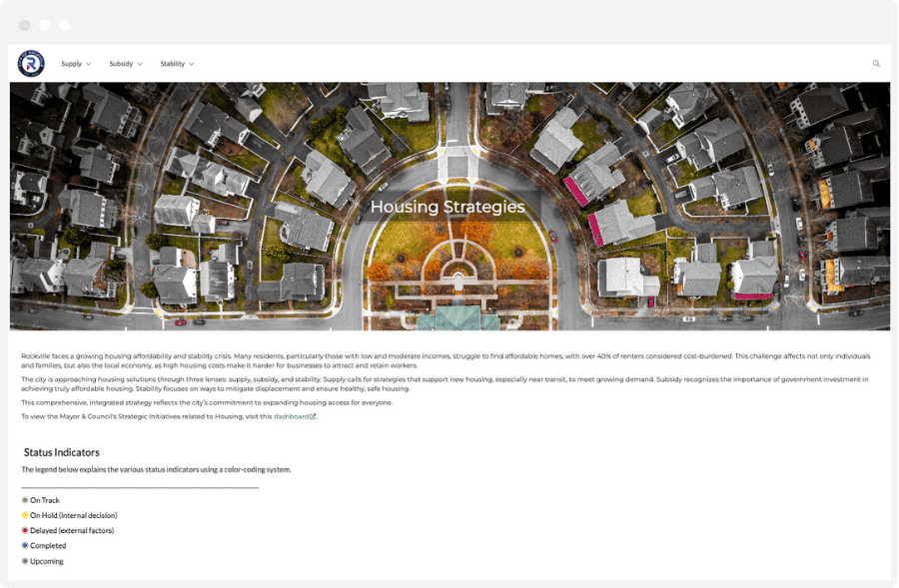The image size is (899, 588).
Task: Expand the Stability dropdown chevron
Action: (x=193, y=63)
